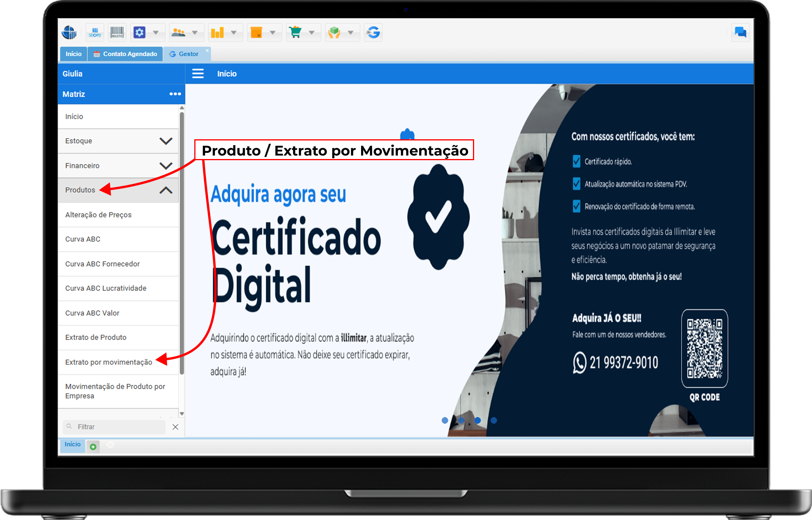Collapse the Produtos menu section

pyautogui.click(x=166, y=190)
